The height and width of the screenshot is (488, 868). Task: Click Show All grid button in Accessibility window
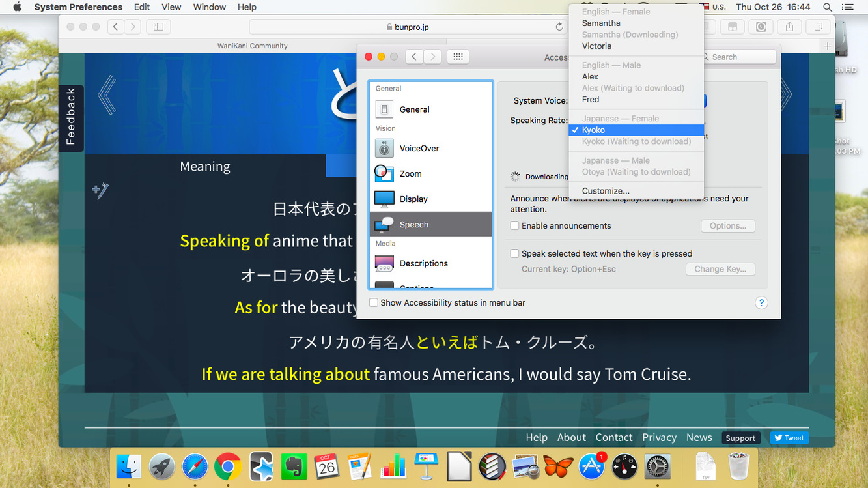[458, 57]
